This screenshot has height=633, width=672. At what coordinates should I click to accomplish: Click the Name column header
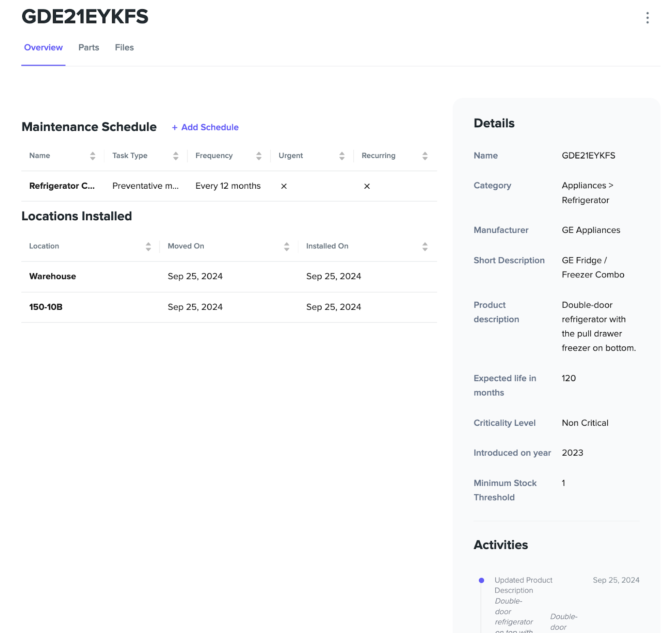click(x=39, y=156)
